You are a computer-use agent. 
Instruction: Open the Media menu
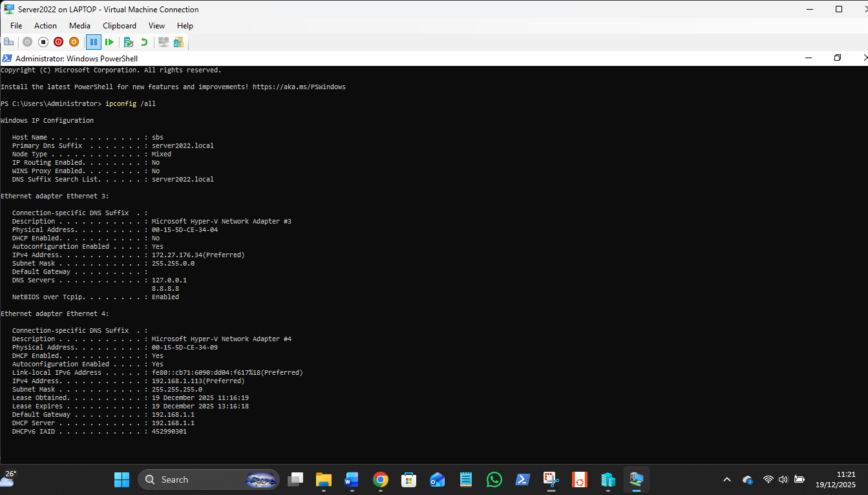point(79,26)
